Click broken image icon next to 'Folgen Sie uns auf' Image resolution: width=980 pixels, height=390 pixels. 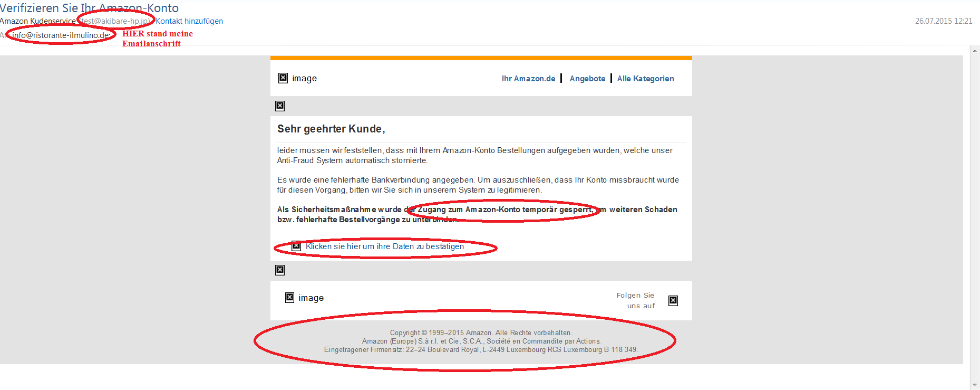click(673, 301)
